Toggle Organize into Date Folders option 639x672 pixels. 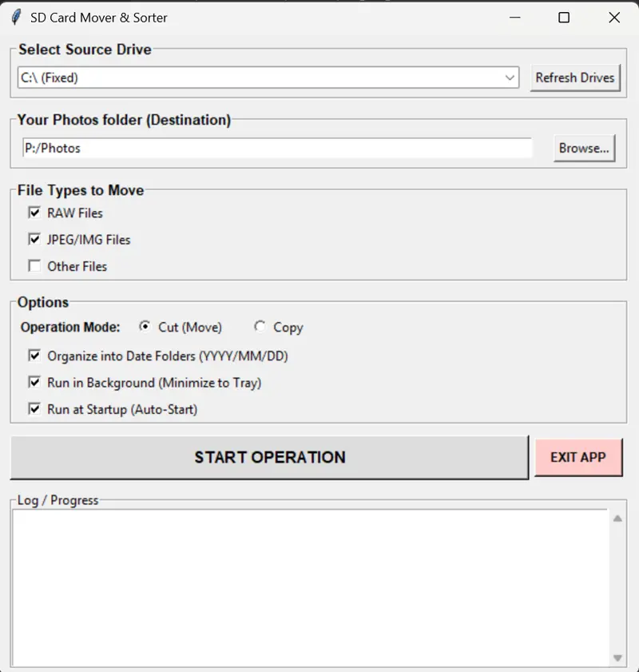tap(34, 356)
